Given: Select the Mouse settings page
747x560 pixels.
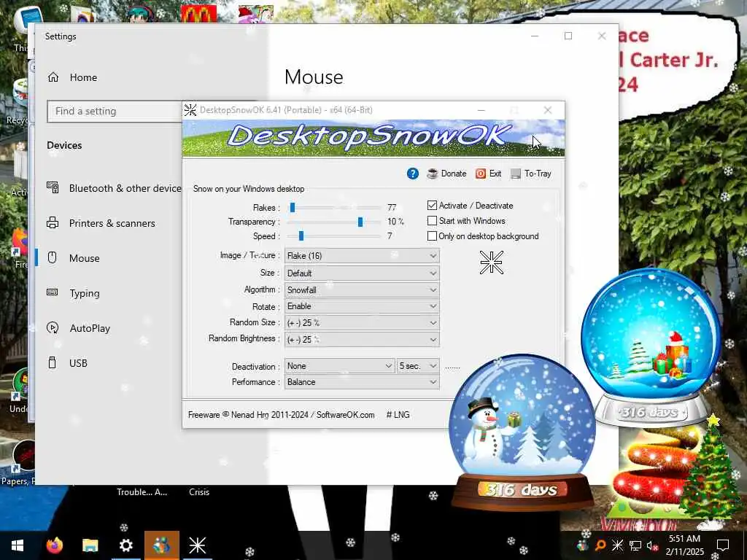Looking at the screenshot, I should (x=85, y=258).
